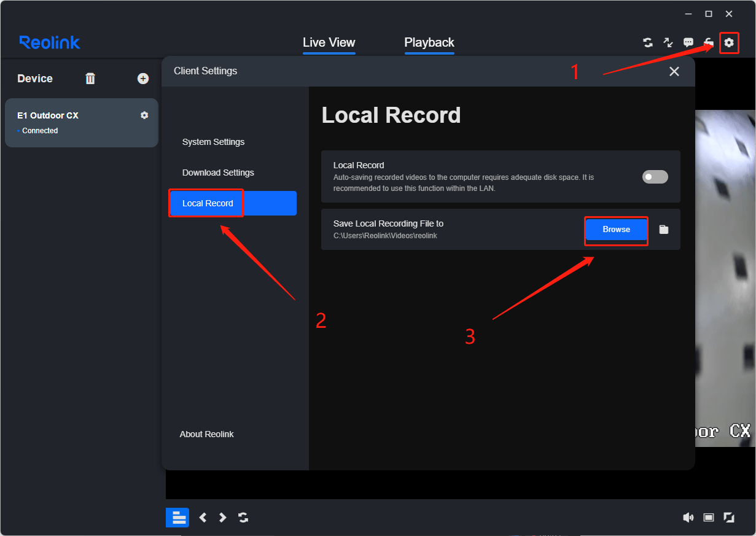Switch to the Live View tab
Screen dimensions: 756x536
coord(329,42)
